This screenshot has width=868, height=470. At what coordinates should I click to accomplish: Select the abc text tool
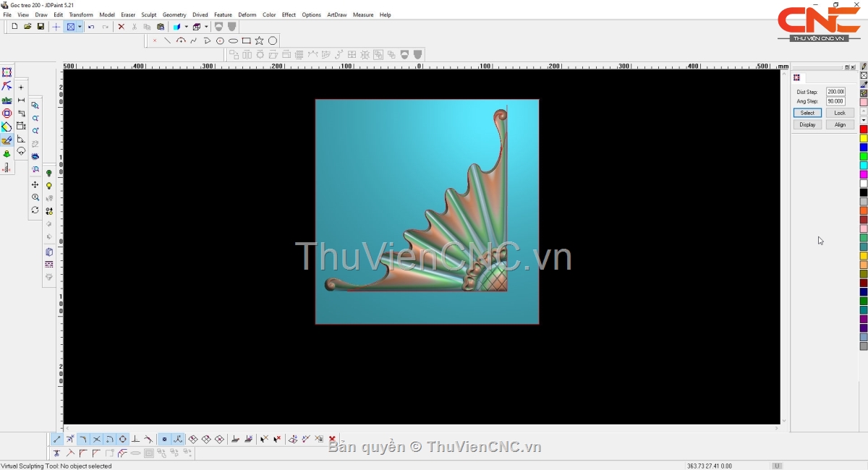[7, 101]
